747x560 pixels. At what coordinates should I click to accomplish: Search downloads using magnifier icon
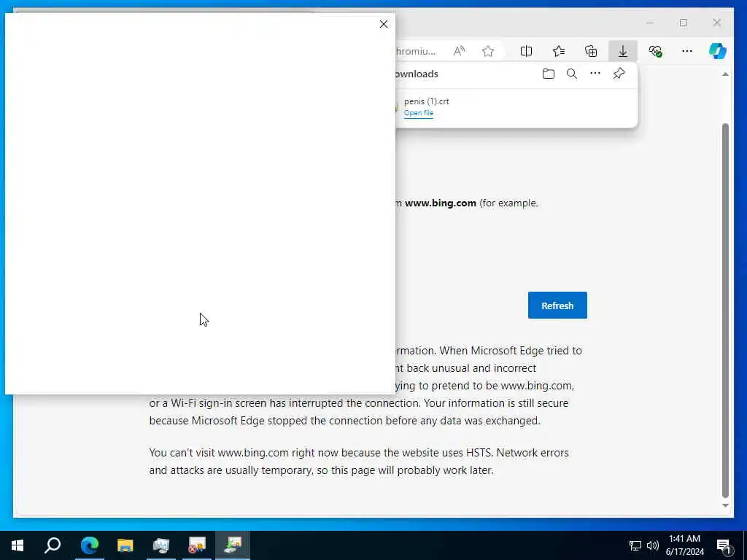point(572,74)
